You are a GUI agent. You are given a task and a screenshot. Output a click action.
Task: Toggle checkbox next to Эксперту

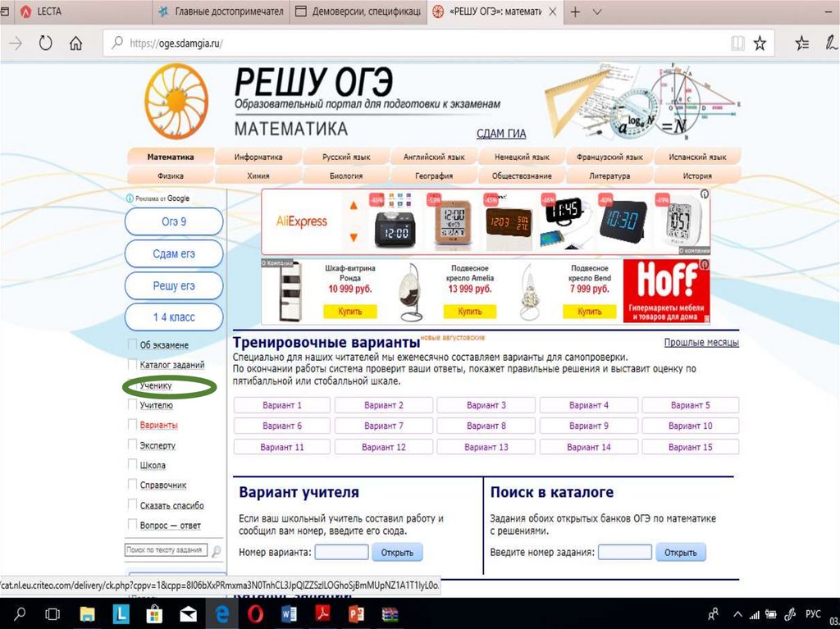pos(132,444)
